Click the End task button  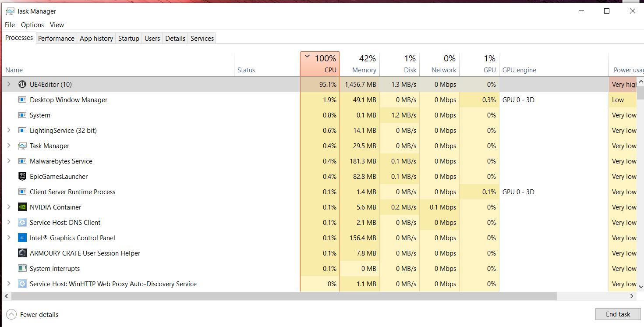(618, 314)
